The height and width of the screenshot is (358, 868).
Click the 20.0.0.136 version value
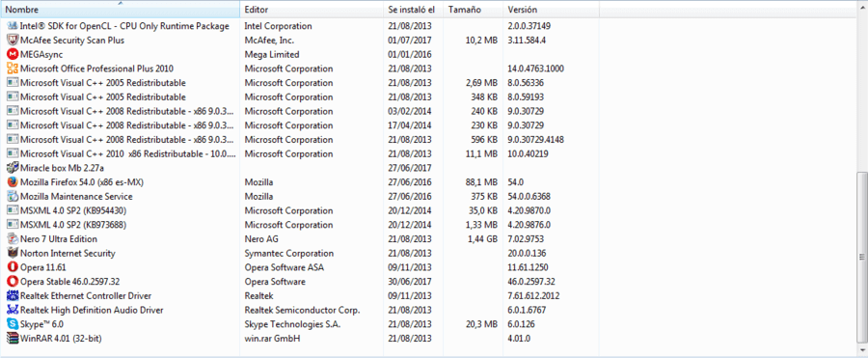click(x=527, y=253)
